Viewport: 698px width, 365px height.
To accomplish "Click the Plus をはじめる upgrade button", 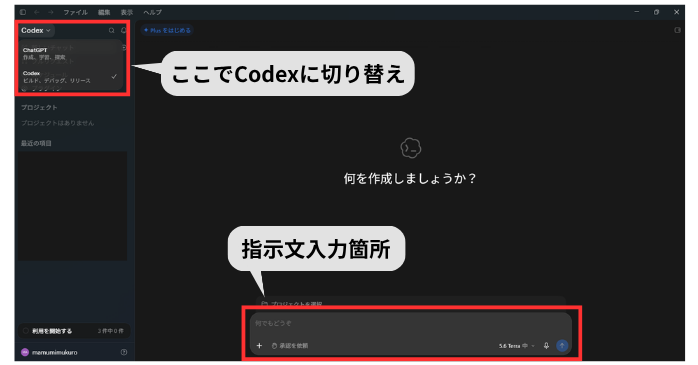I will 167,30.
